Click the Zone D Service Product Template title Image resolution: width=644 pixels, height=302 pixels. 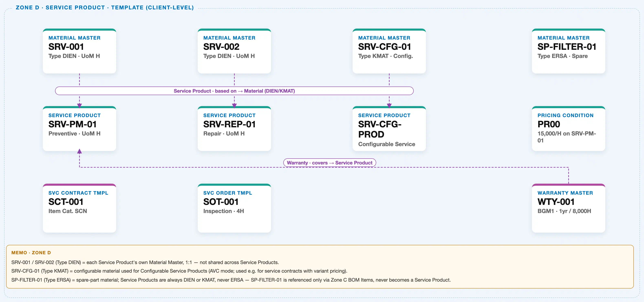click(105, 8)
